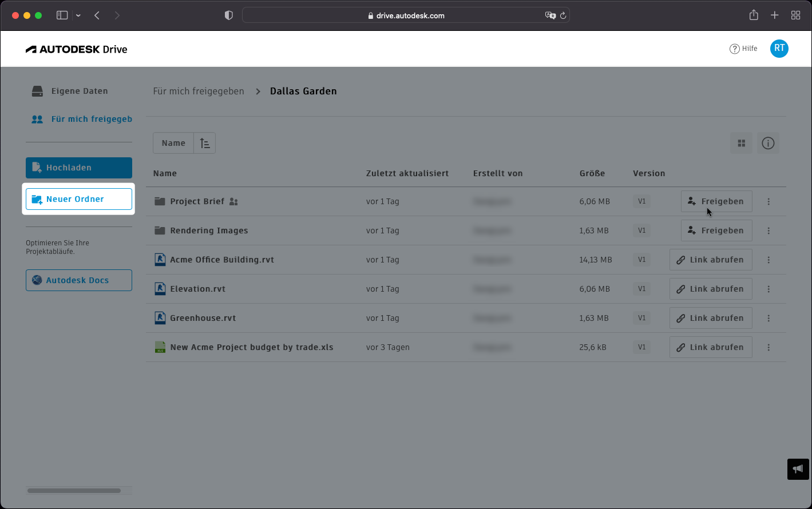This screenshot has width=812, height=509.
Task: Click Link abrufen for Elevation.rvt
Action: (711, 289)
